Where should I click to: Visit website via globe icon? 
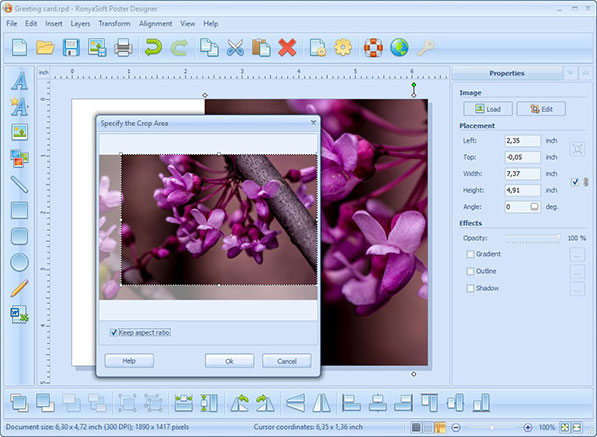(x=399, y=48)
